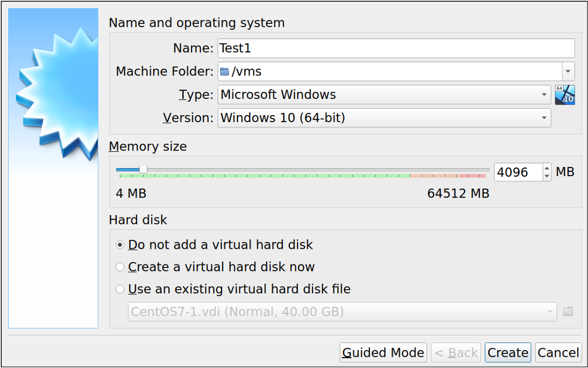Click the folder icon in Machine Folder field
588x368 pixels.
(225, 71)
